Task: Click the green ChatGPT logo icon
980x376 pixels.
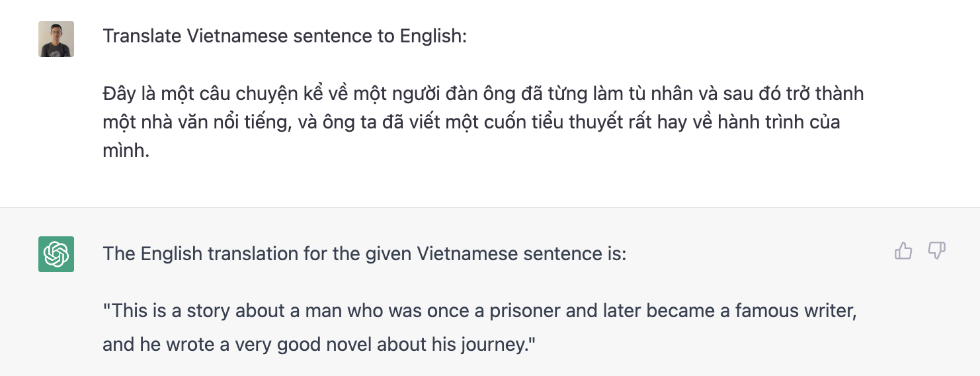Action: click(56, 254)
